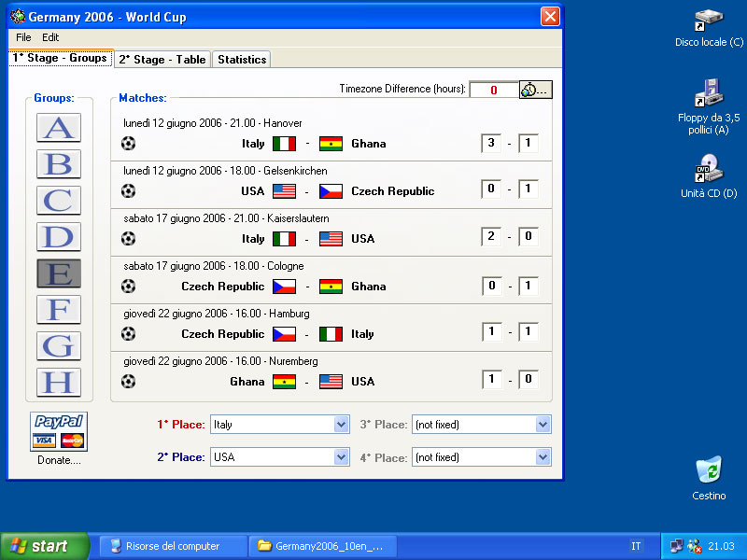
Task: Click the Donate.... link
Action: [59, 460]
